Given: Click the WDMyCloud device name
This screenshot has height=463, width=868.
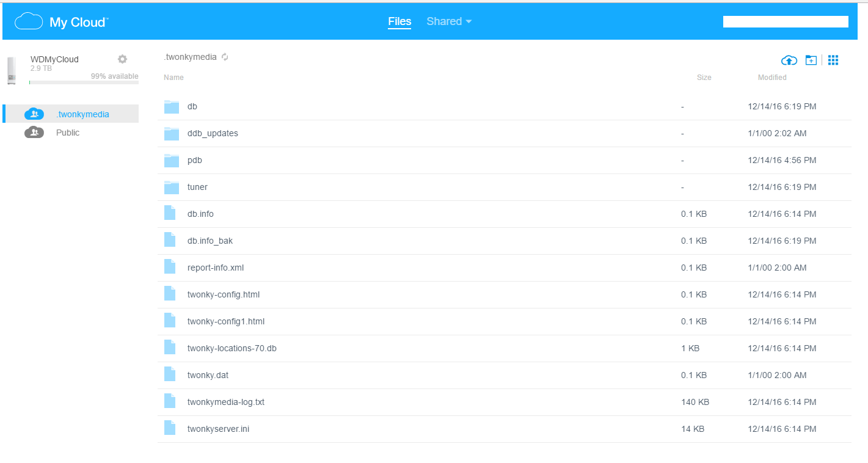Looking at the screenshot, I should click(54, 59).
